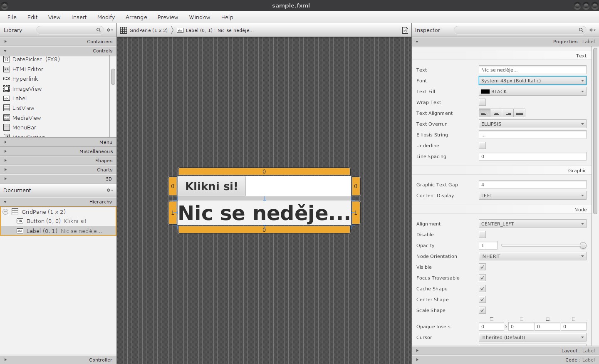This screenshot has width=599, height=364.
Task: Click the FXML document icon in the editor toolbar
Action: coord(405,30)
